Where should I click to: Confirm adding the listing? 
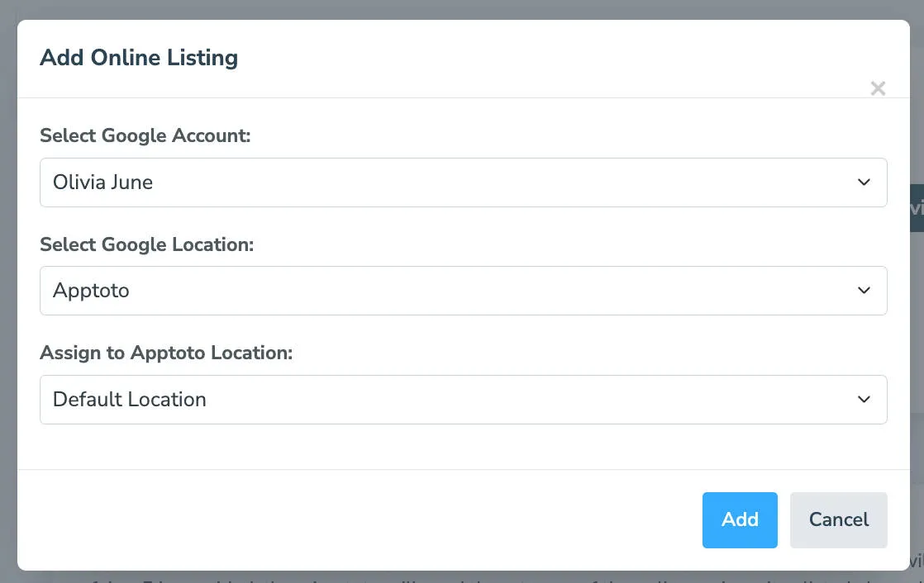740,519
